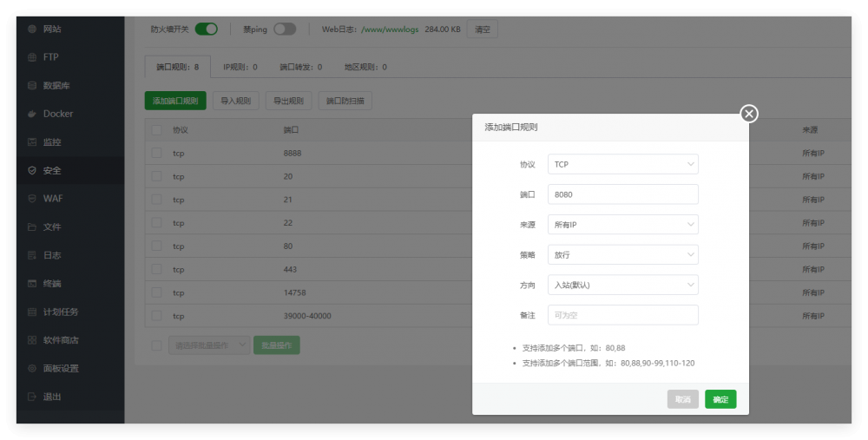
Task: Open the security shield icon in sidebar
Action: 32,171
